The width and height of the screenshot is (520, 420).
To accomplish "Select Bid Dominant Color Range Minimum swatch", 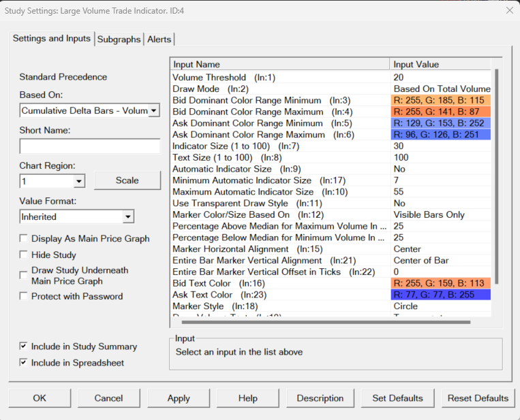I will click(x=440, y=100).
